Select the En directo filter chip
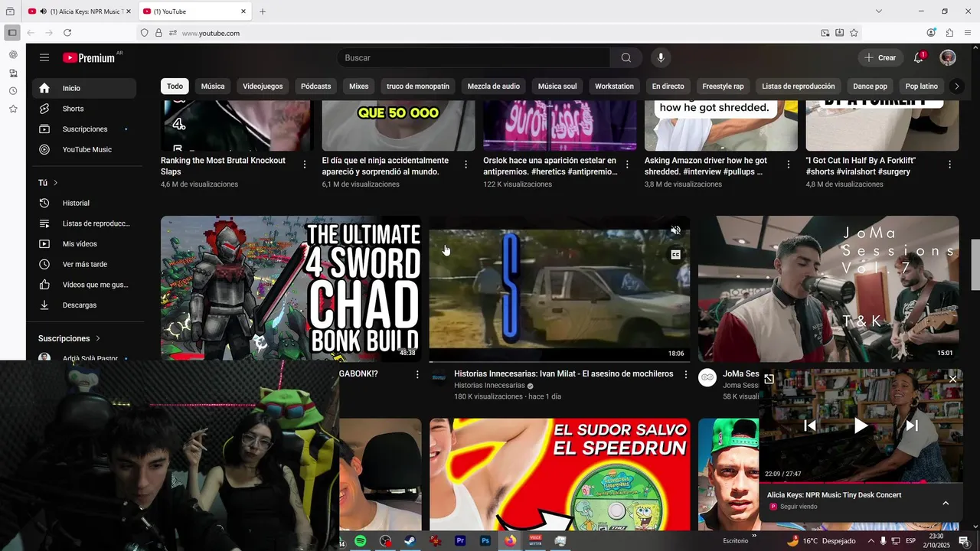The width and height of the screenshot is (980, 551). (x=668, y=86)
